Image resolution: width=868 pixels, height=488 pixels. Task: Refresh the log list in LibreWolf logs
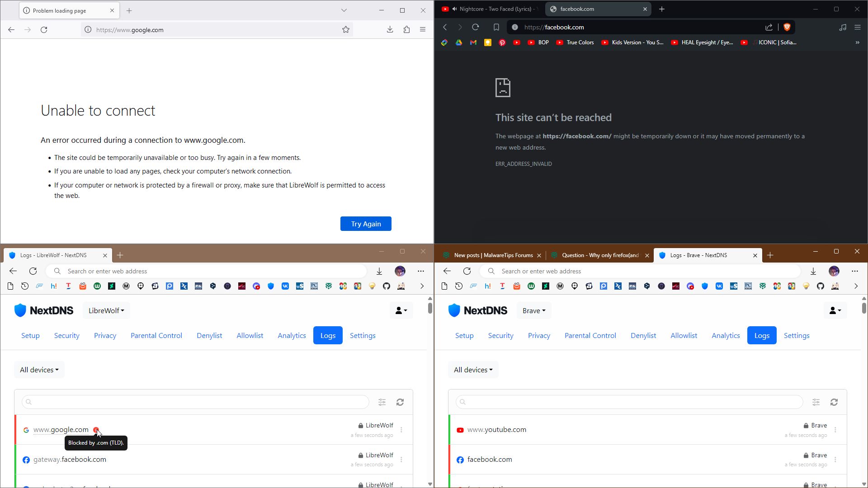pyautogui.click(x=400, y=402)
